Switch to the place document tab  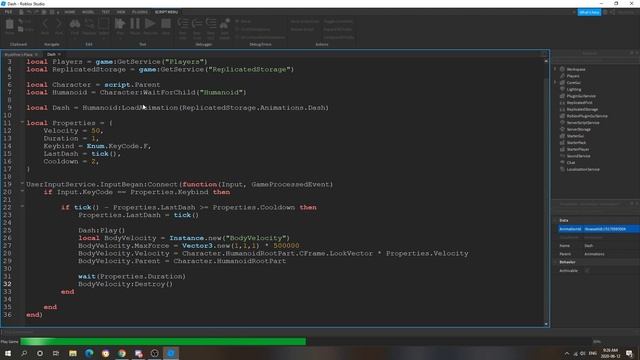click(18, 54)
